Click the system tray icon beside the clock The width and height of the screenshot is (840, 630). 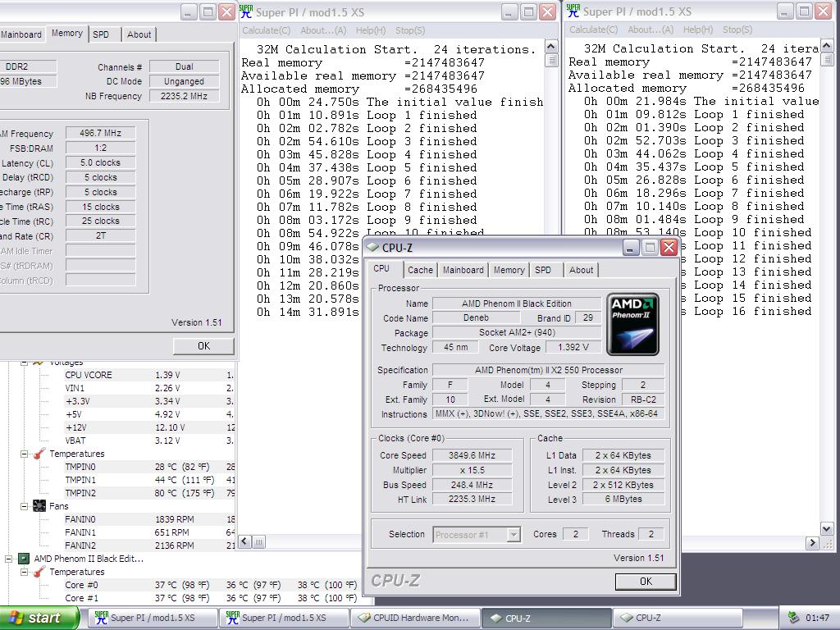pyautogui.click(x=794, y=618)
